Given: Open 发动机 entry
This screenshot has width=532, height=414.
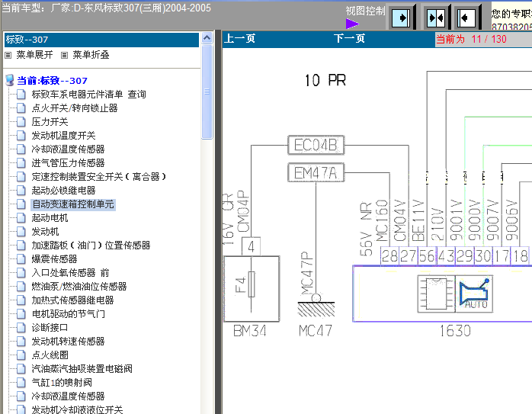Looking at the screenshot, I should pyautogui.click(x=45, y=232).
